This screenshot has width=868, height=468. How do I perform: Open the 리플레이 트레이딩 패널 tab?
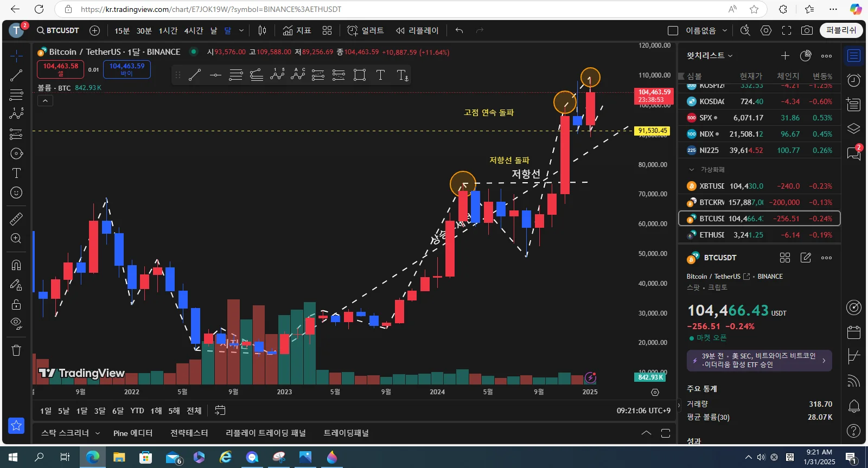266,433
